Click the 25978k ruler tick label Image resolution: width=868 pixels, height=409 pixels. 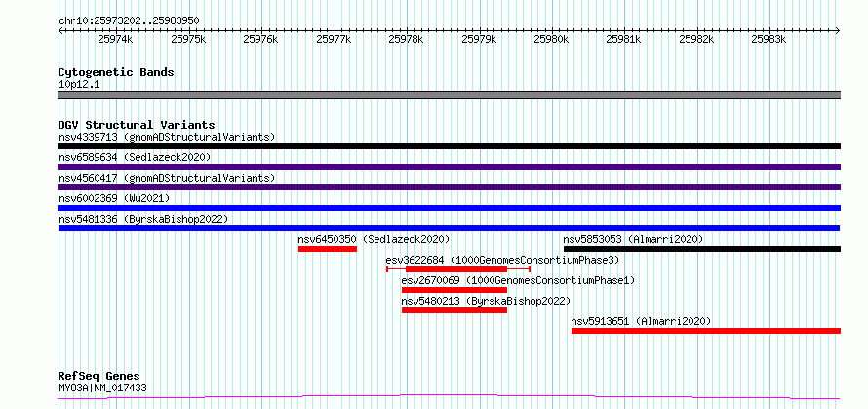406,39
